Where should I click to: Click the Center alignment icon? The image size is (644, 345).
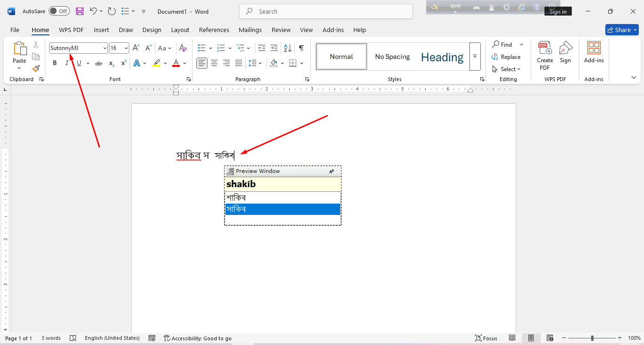[214, 63]
